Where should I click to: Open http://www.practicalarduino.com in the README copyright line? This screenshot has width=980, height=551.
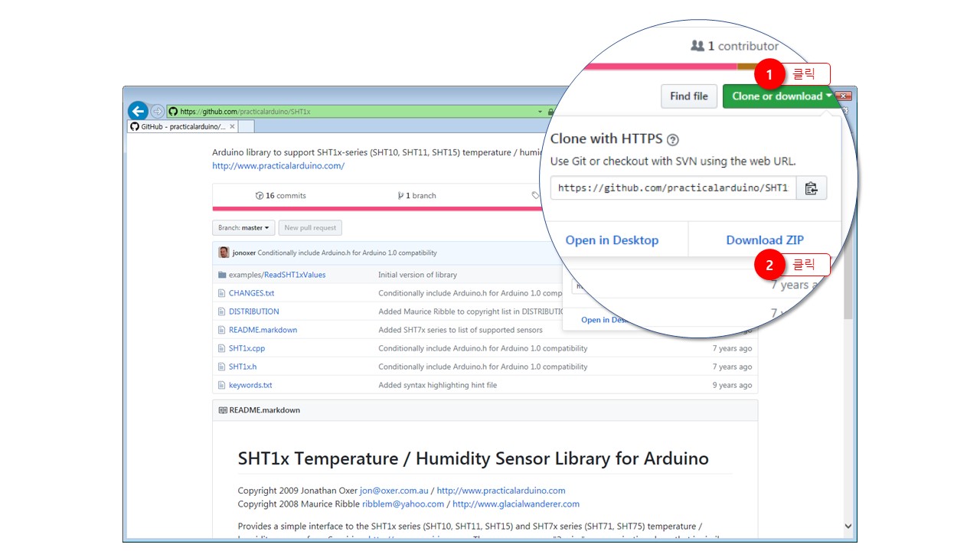click(501, 491)
